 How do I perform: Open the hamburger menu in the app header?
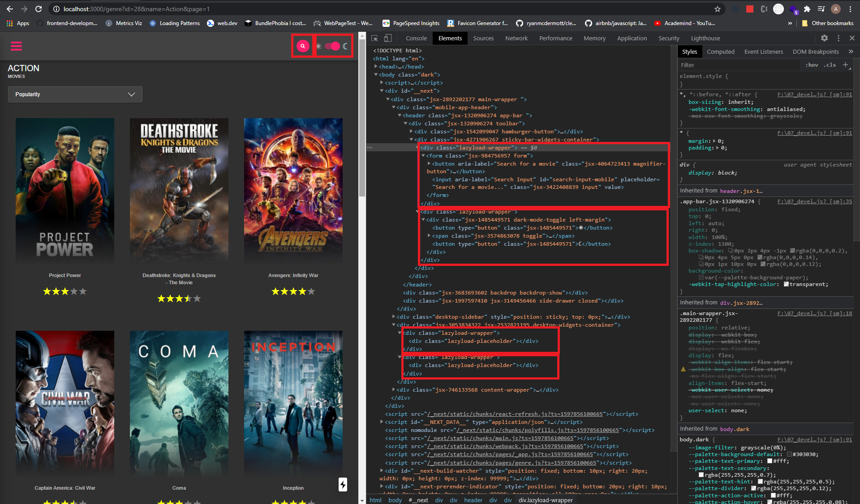pyautogui.click(x=17, y=46)
